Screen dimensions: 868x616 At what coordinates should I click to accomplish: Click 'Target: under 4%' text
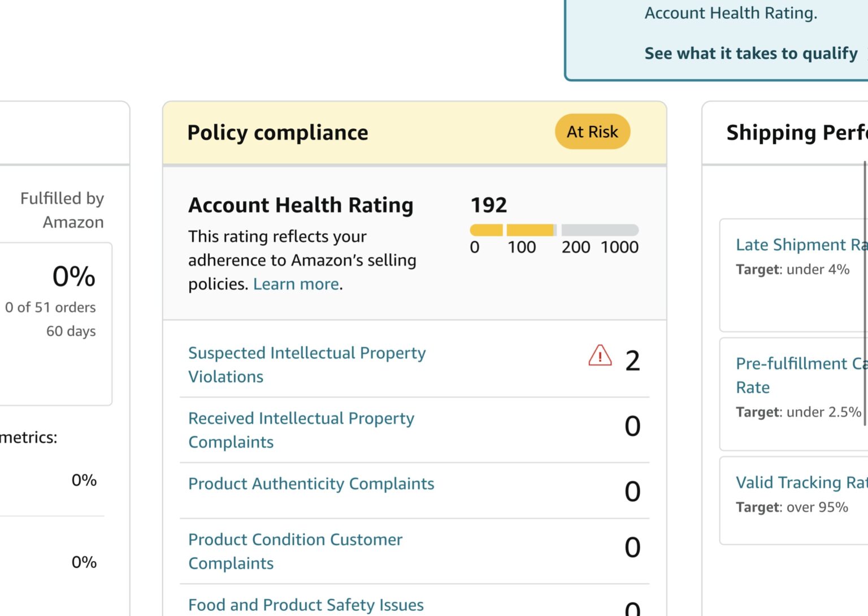tap(792, 270)
